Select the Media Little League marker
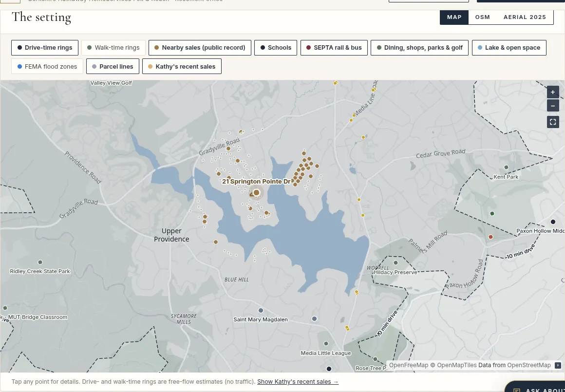Screen dimensions: 565x392 [x=326, y=343]
